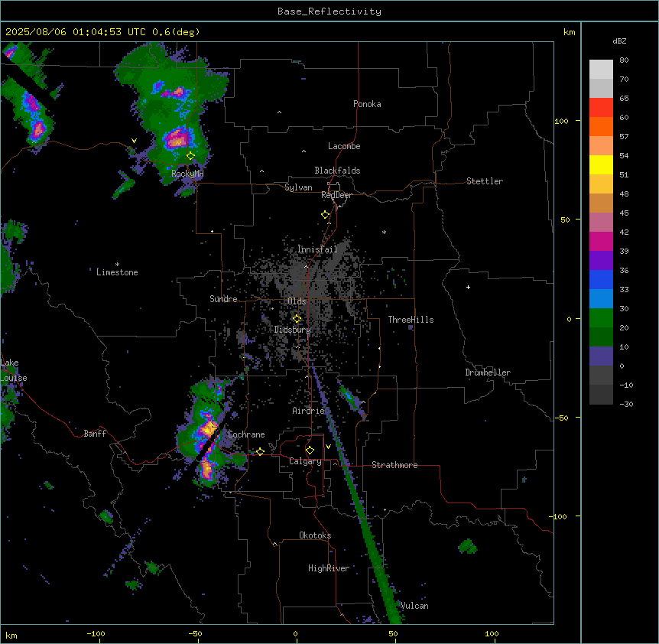This screenshot has width=659, height=644.
Task: Click the Sylvan label on the map
Action: (x=298, y=187)
